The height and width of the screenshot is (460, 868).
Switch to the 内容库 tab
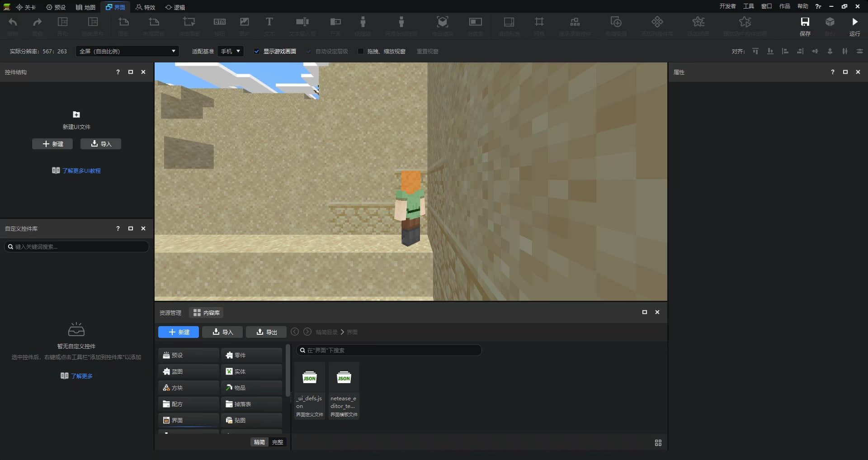click(207, 313)
